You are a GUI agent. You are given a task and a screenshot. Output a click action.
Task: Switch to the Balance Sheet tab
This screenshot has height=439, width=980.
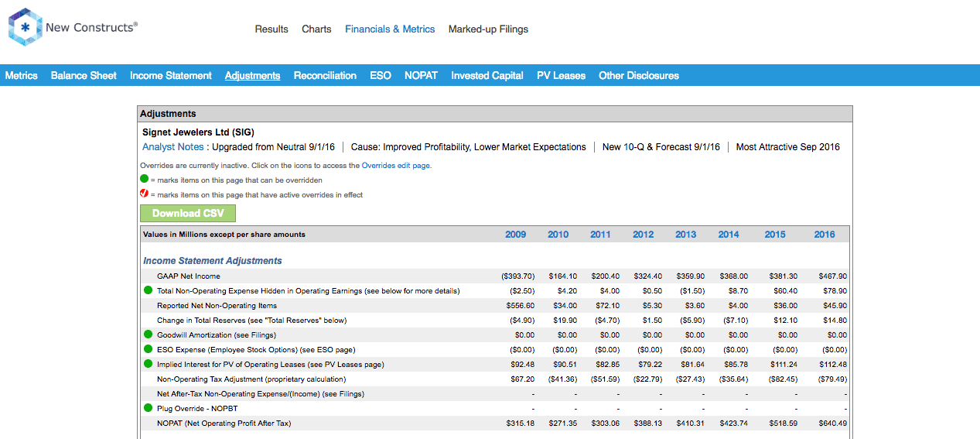click(x=84, y=75)
